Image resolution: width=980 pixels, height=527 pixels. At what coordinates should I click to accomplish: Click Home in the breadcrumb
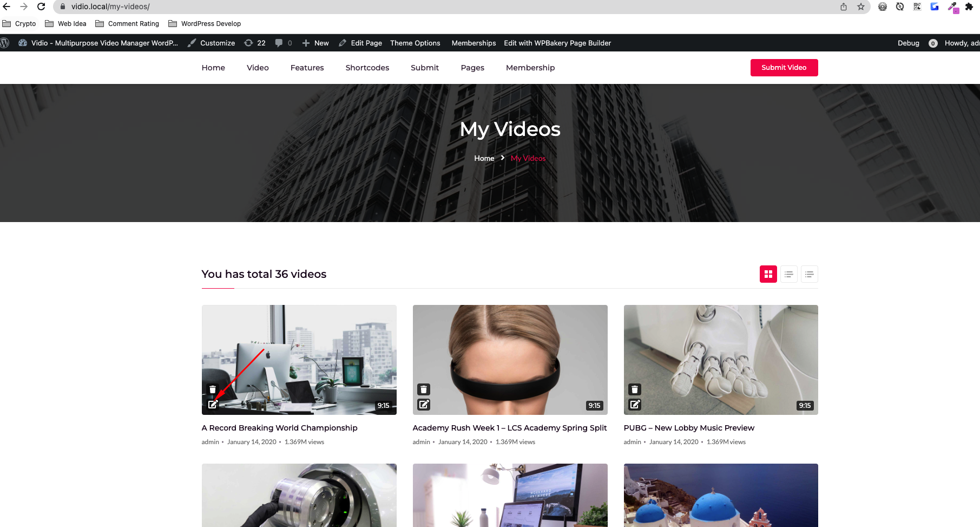point(484,158)
